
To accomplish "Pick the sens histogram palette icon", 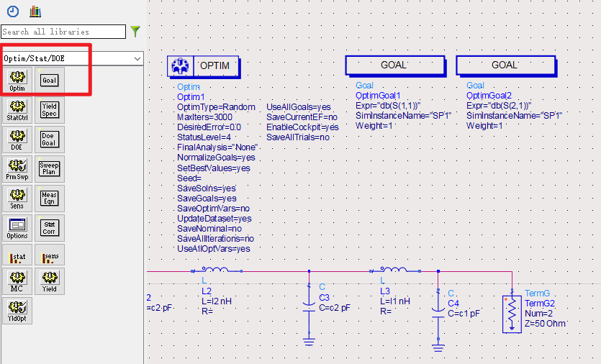I will coord(50,255).
